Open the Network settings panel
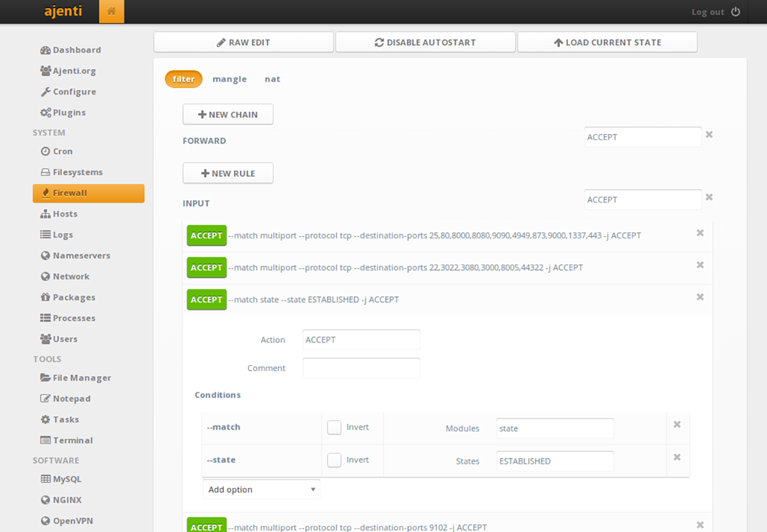 tap(70, 276)
